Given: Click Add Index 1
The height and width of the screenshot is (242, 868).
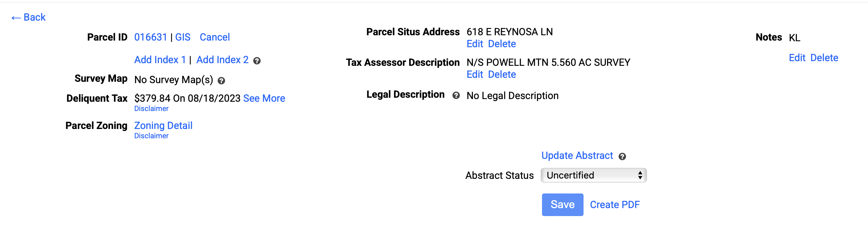Looking at the screenshot, I should coord(160,60).
